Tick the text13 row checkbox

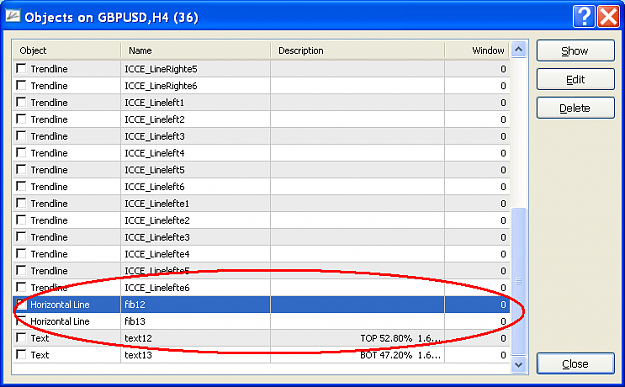click(21, 354)
